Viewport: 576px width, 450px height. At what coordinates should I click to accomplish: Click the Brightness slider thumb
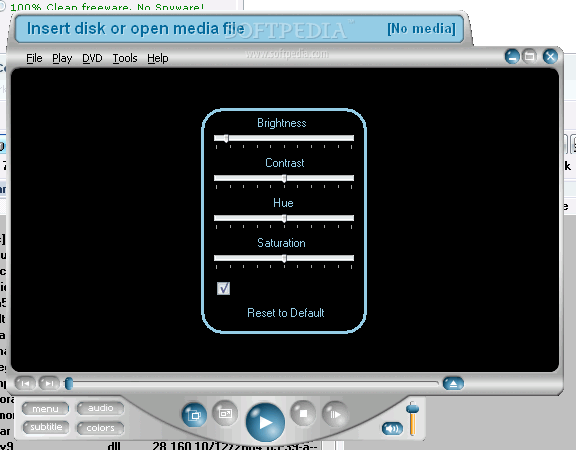pos(226,138)
